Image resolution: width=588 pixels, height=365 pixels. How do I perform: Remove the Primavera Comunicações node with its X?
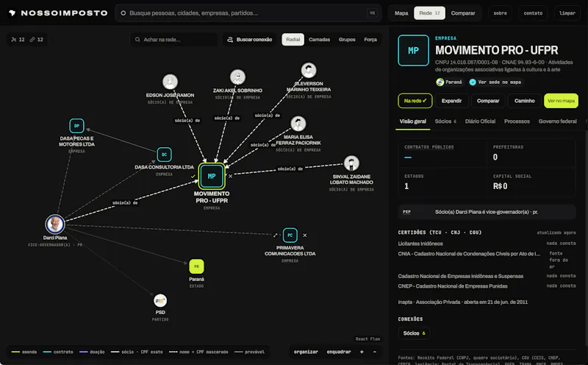pyautogui.click(x=305, y=235)
